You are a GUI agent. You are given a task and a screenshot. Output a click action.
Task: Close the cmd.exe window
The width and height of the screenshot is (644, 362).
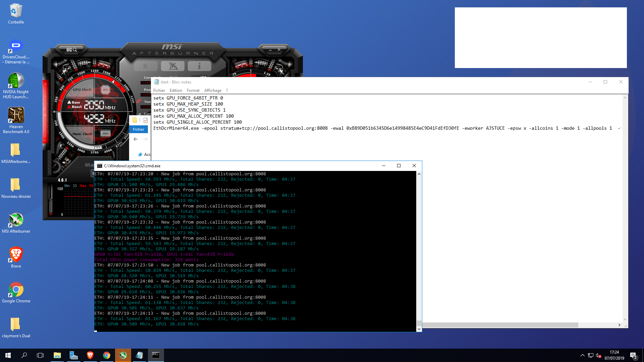tap(414, 166)
